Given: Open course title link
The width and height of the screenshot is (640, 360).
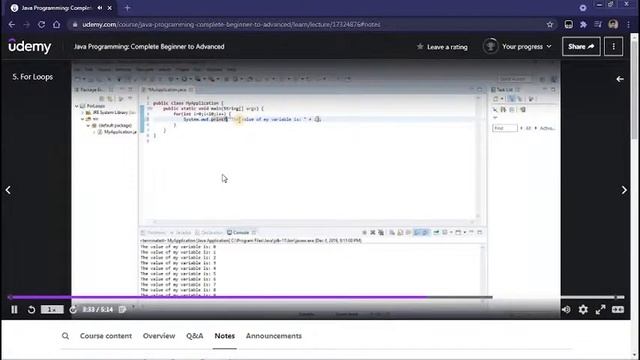Looking at the screenshot, I should 149,47.
